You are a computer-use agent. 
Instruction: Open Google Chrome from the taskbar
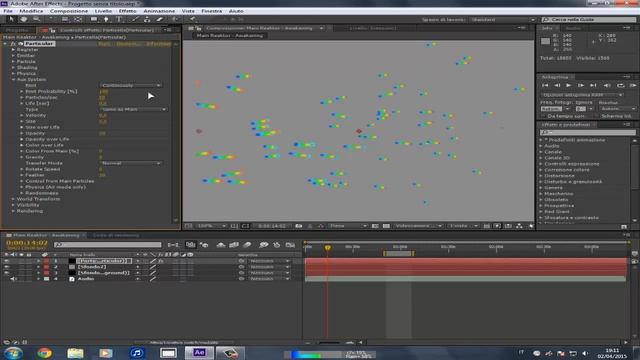(x=44, y=353)
